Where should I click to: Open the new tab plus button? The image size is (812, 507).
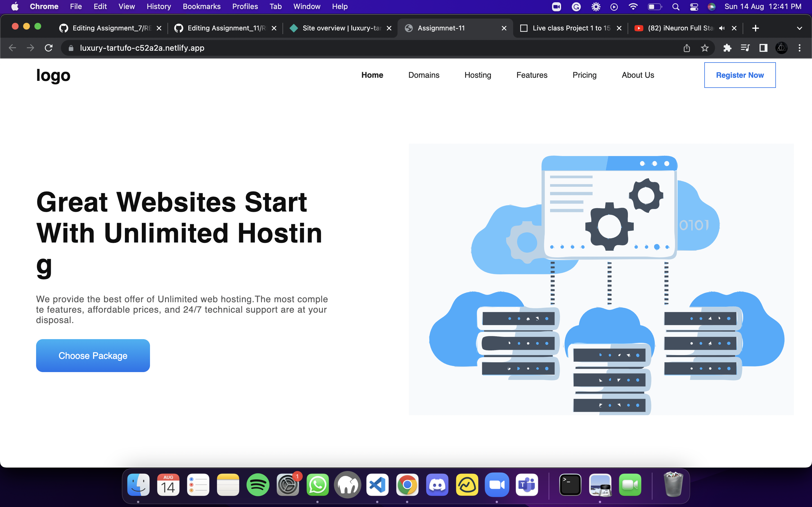[x=756, y=28]
